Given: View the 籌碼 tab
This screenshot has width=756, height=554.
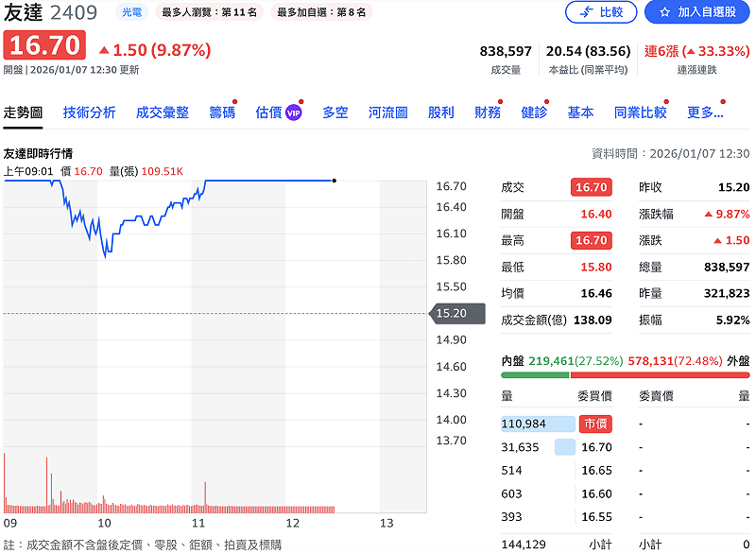Looking at the screenshot, I should (220, 111).
